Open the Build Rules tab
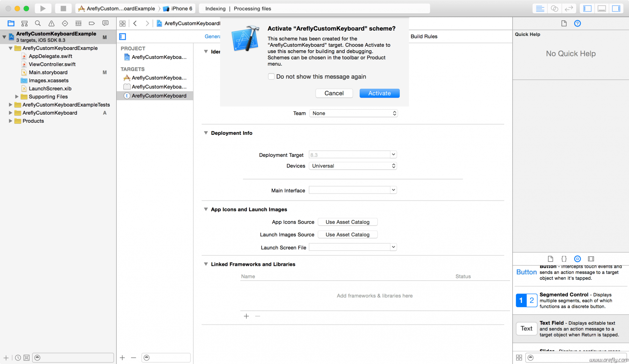Screen dimensions: 629x364 (424, 36)
